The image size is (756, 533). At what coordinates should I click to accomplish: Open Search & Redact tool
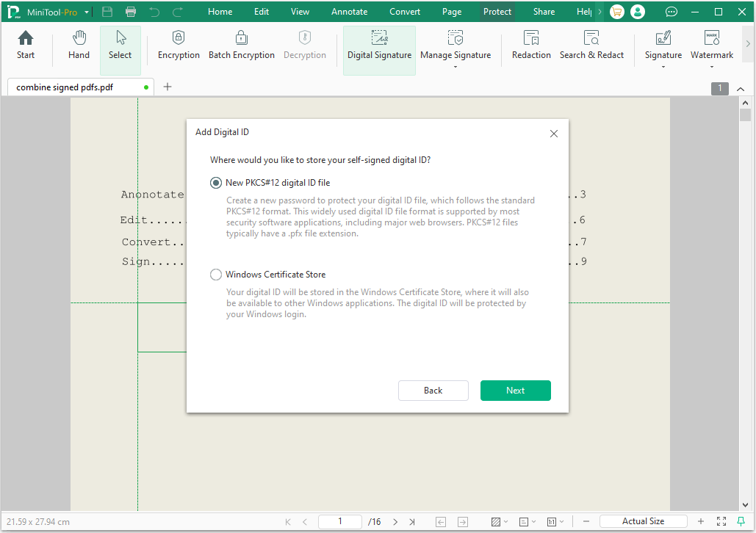coord(591,45)
